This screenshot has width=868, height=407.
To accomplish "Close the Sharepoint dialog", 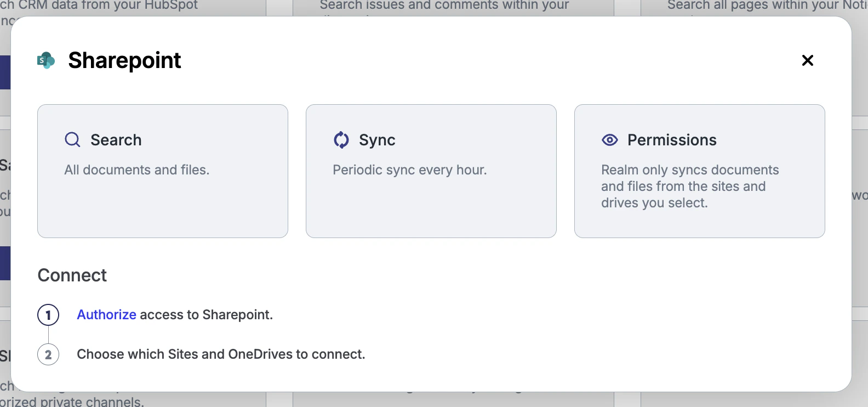I will coord(807,60).
